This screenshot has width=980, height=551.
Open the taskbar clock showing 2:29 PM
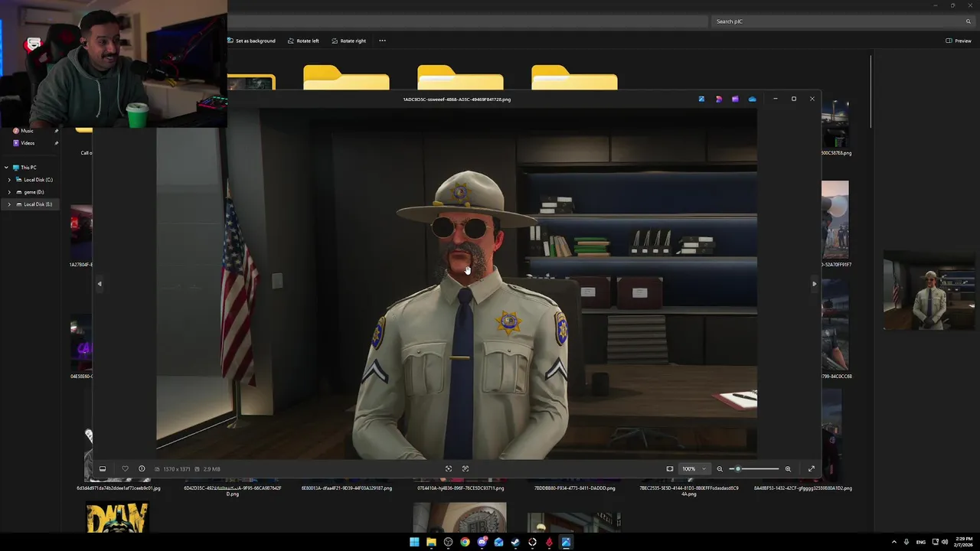click(963, 542)
